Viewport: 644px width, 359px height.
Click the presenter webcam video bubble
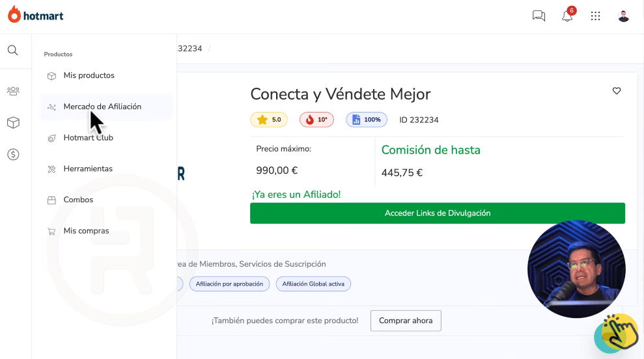click(577, 269)
